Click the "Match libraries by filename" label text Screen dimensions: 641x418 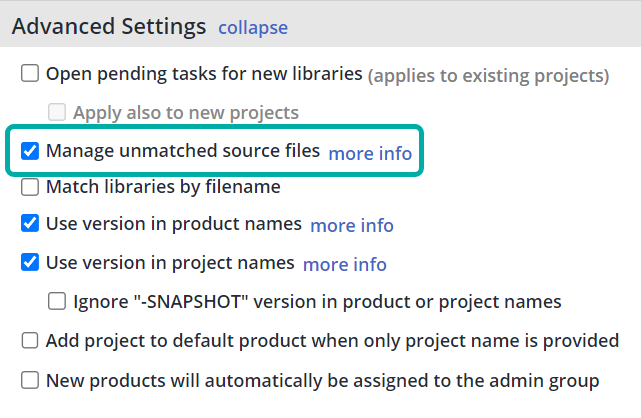(163, 186)
